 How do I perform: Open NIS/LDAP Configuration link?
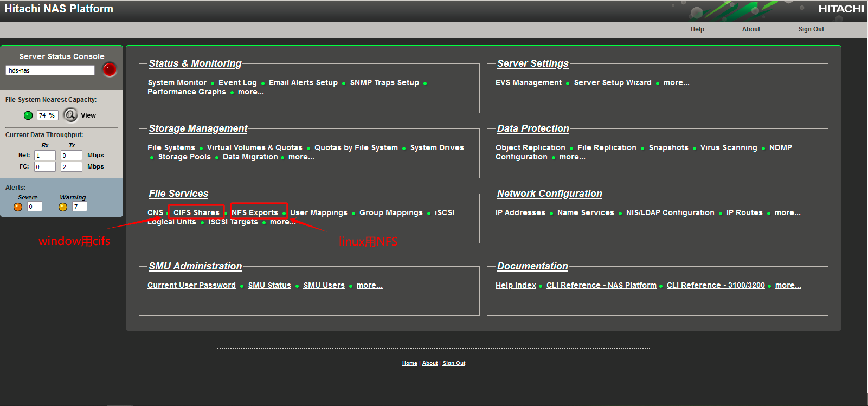point(670,212)
